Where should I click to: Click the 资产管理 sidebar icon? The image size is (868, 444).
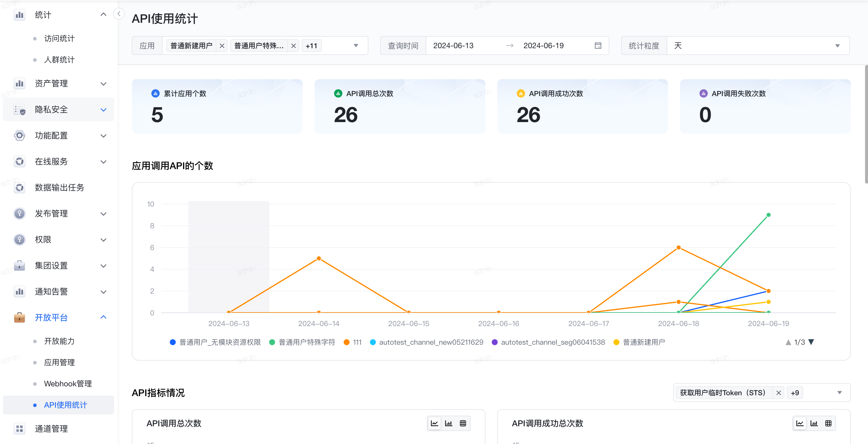point(20,83)
